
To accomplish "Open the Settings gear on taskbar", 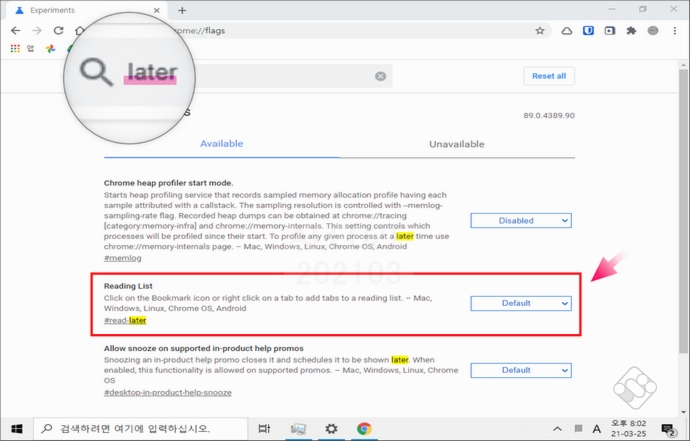I will 331,428.
